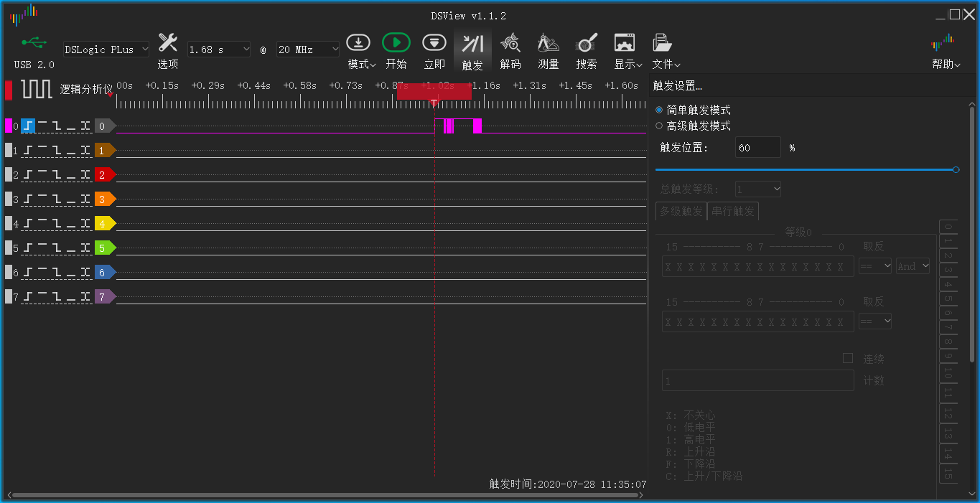Open the 触发 (Trigger) settings icon
This screenshot has height=503, width=980.
coord(472,42)
